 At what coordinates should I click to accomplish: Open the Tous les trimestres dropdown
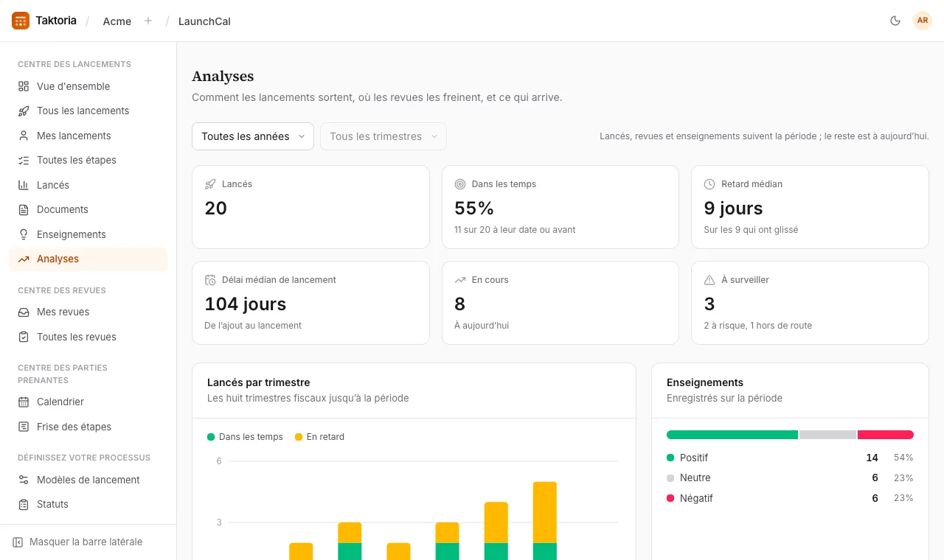coord(383,136)
